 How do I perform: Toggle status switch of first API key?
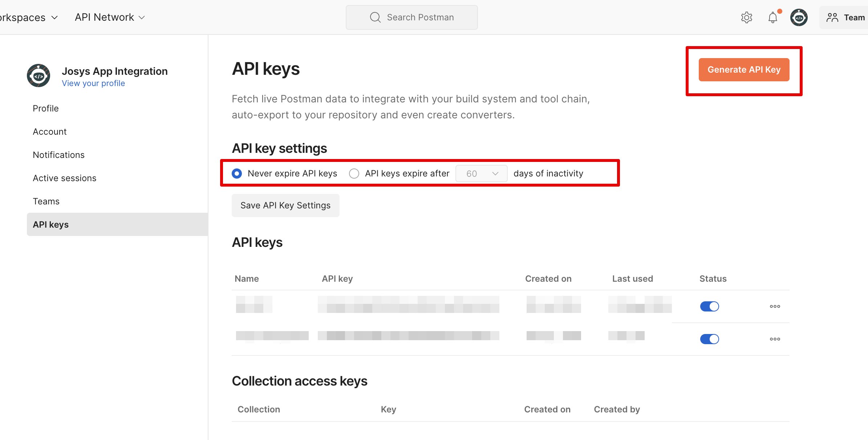click(x=709, y=306)
